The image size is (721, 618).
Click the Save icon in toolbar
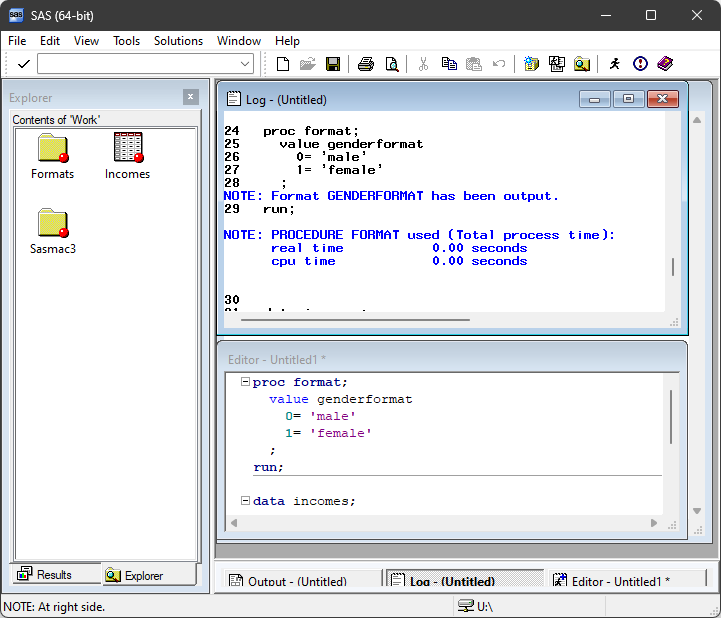point(333,64)
